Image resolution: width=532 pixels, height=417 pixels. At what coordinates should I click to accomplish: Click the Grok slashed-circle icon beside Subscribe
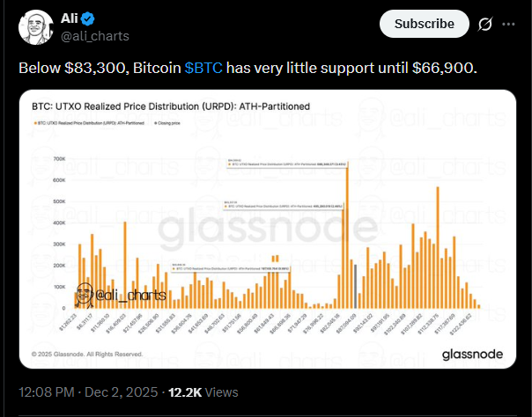pyautogui.click(x=483, y=24)
